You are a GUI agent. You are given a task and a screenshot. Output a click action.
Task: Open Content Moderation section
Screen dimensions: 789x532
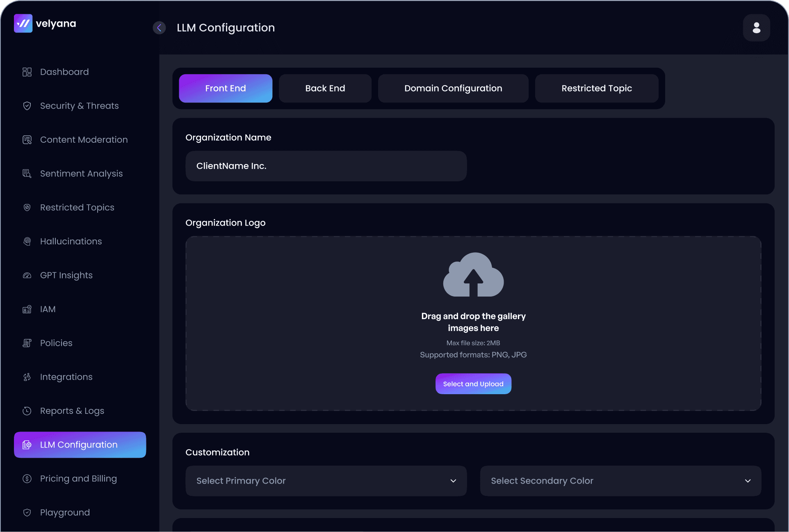80,140
